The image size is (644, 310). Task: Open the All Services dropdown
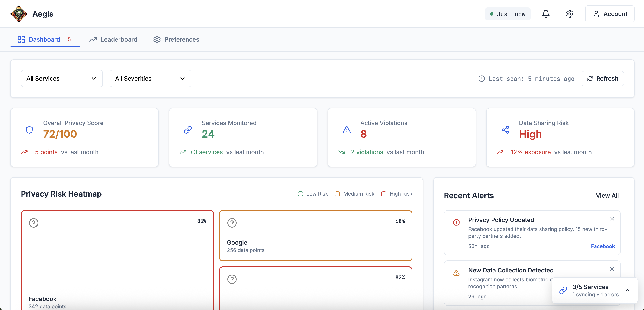point(61,78)
